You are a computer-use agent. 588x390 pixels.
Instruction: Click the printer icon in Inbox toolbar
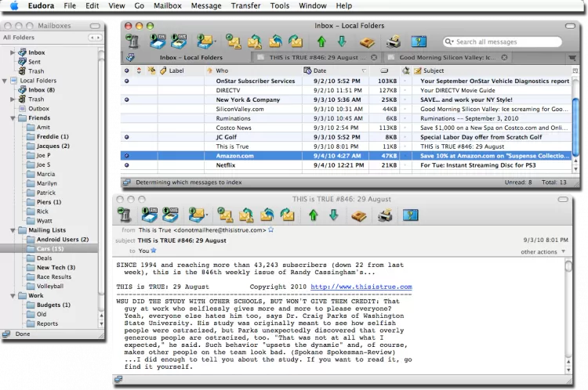pos(394,42)
